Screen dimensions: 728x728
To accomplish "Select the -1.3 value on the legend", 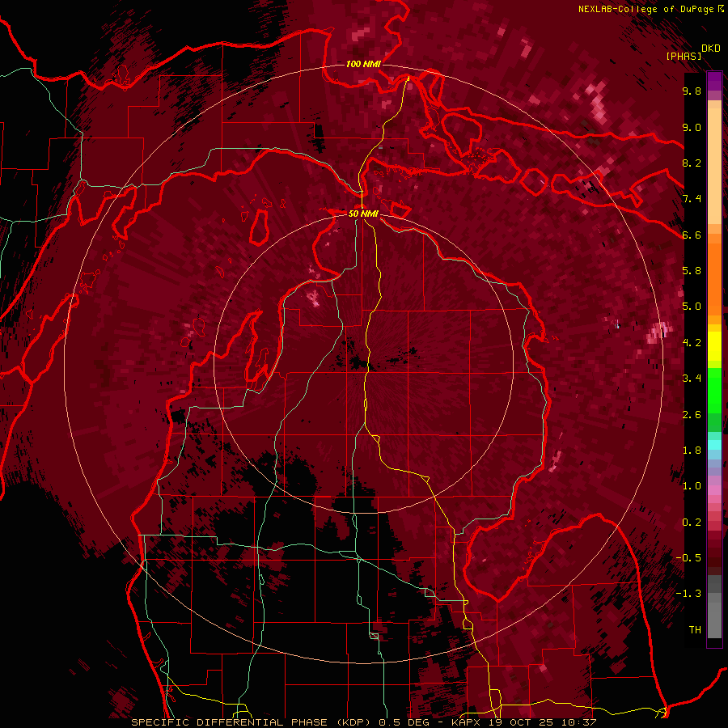I will (x=688, y=594).
